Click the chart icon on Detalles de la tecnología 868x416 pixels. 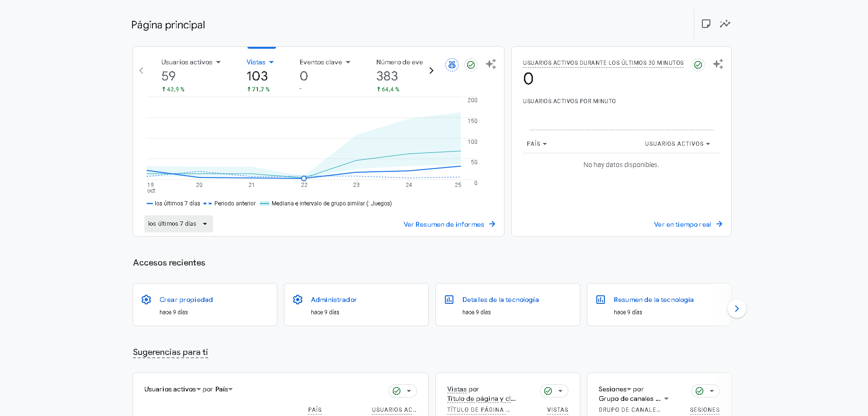pyautogui.click(x=449, y=300)
